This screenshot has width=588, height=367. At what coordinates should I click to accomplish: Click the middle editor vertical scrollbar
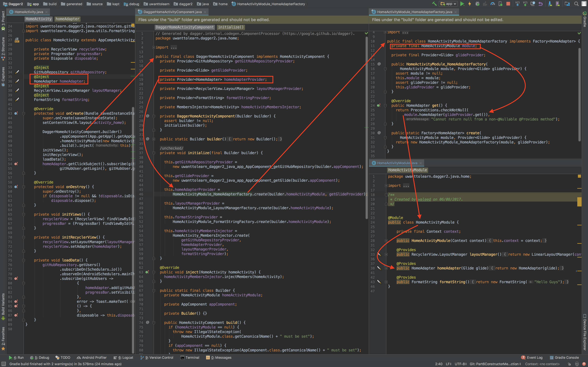point(367,121)
